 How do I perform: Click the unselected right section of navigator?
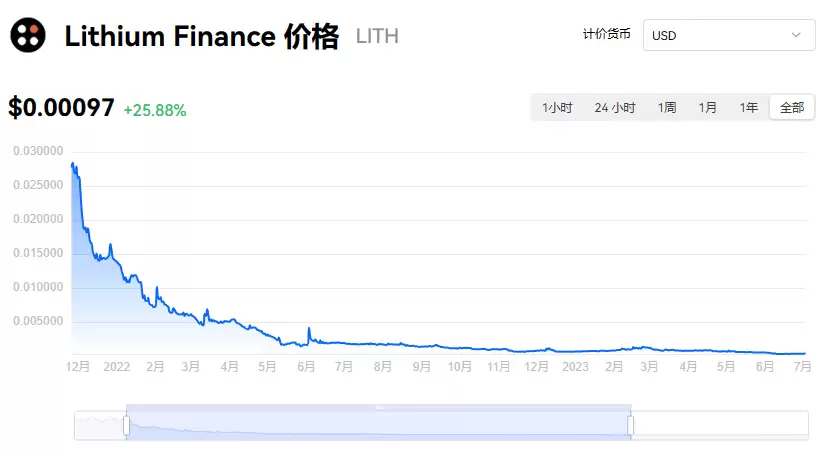point(720,425)
